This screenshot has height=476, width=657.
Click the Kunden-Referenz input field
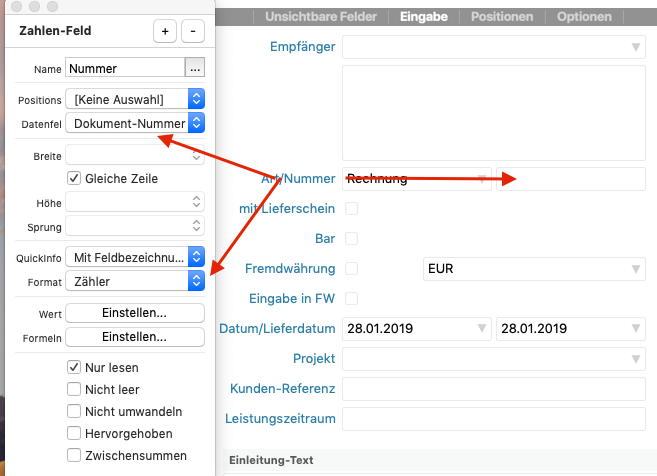(x=493, y=388)
